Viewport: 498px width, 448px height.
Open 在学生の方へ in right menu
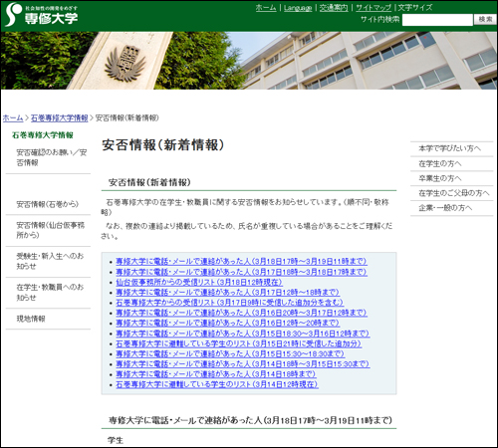pyautogui.click(x=440, y=163)
